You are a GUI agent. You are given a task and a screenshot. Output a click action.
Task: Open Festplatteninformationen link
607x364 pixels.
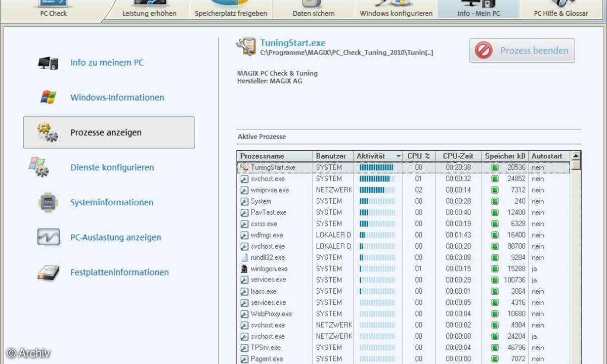(119, 272)
